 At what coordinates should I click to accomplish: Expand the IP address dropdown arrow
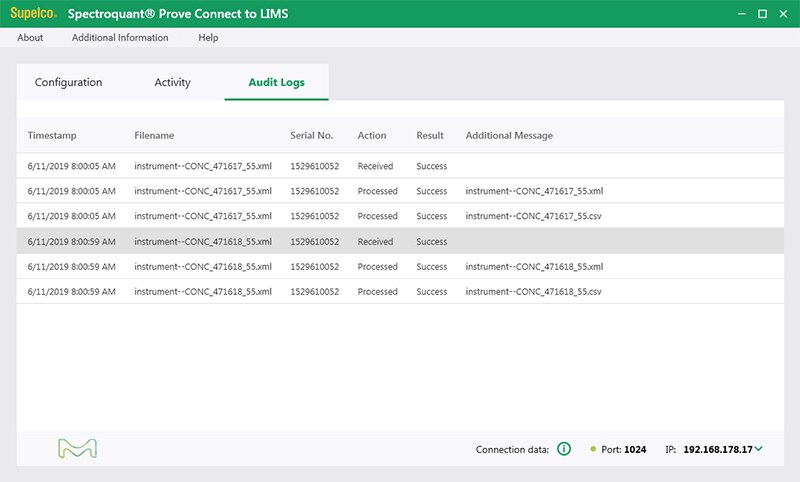759,449
